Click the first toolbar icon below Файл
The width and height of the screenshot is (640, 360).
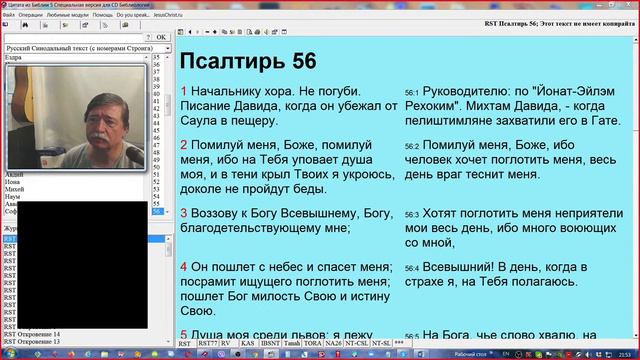pyautogui.click(x=6, y=25)
